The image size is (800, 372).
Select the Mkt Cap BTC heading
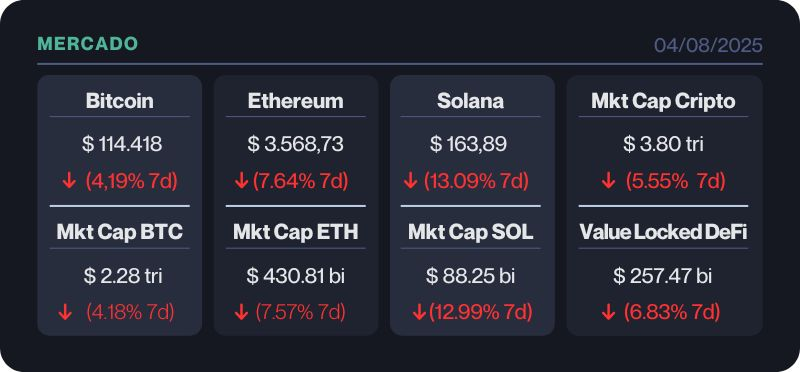pyautogui.click(x=119, y=233)
